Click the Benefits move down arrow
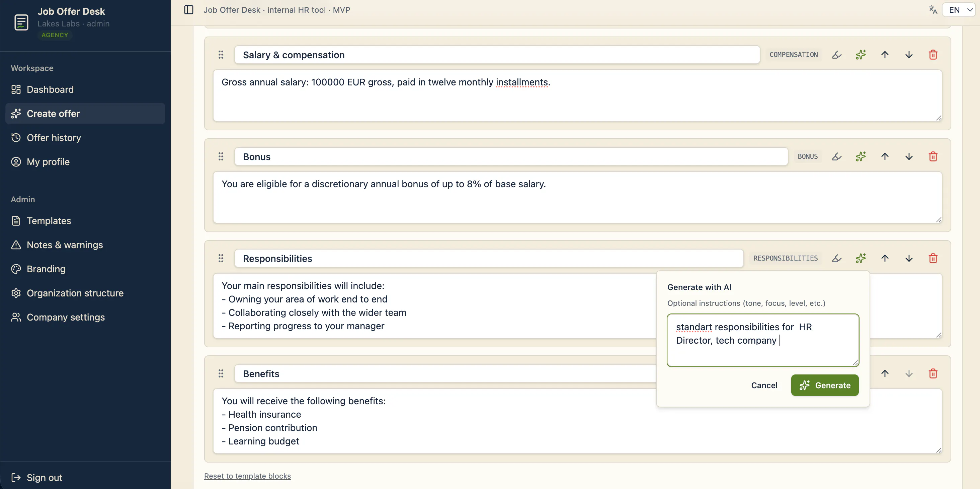Viewport: 980px width, 489px height. point(909,373)
